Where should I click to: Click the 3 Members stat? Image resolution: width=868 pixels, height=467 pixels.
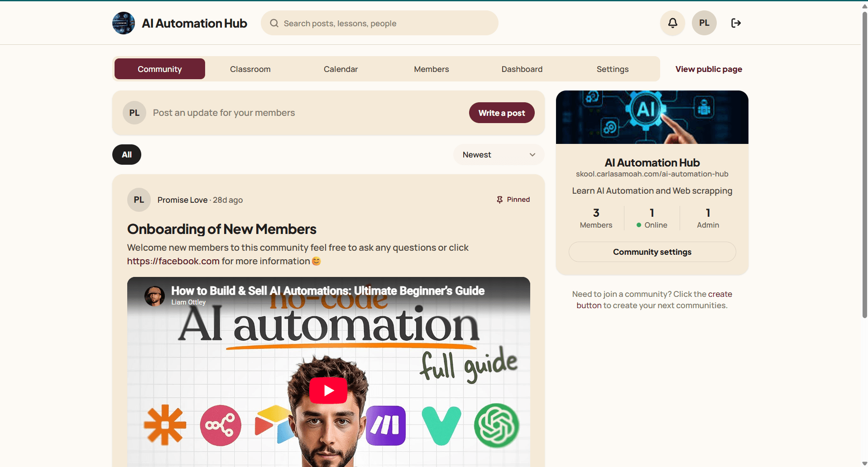(596, 218)
